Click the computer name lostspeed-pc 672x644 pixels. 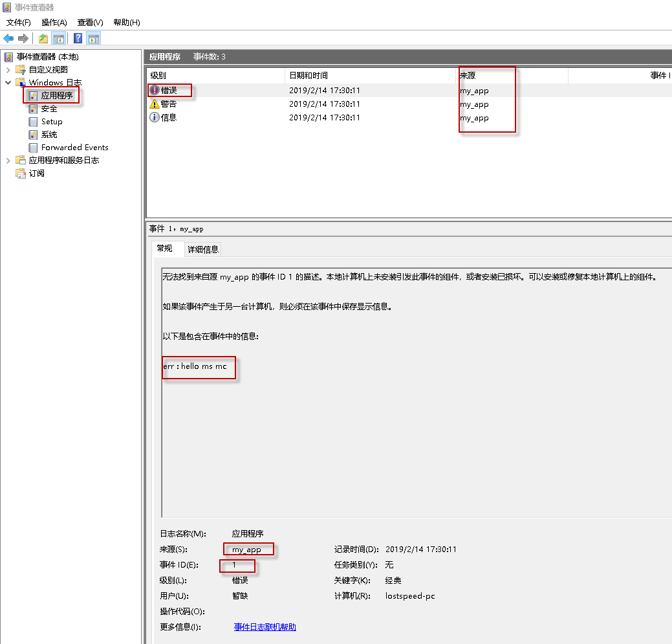tap(410, 596)
